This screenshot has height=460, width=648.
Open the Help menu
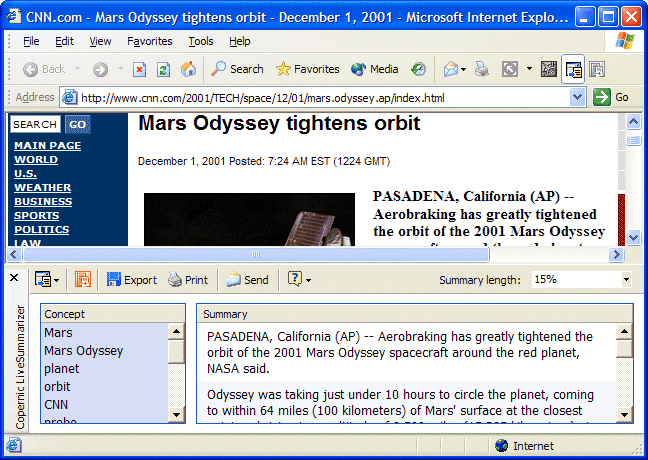(x=240, y=41)
